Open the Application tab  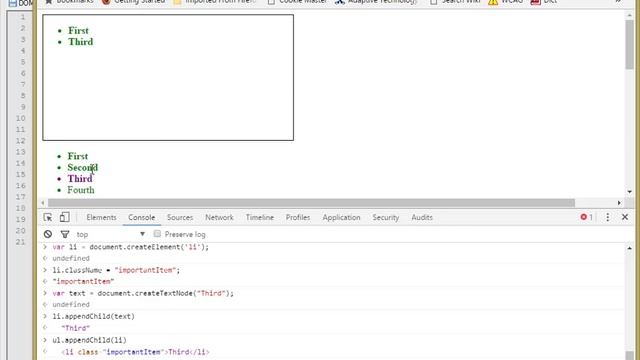click(341, 217)
